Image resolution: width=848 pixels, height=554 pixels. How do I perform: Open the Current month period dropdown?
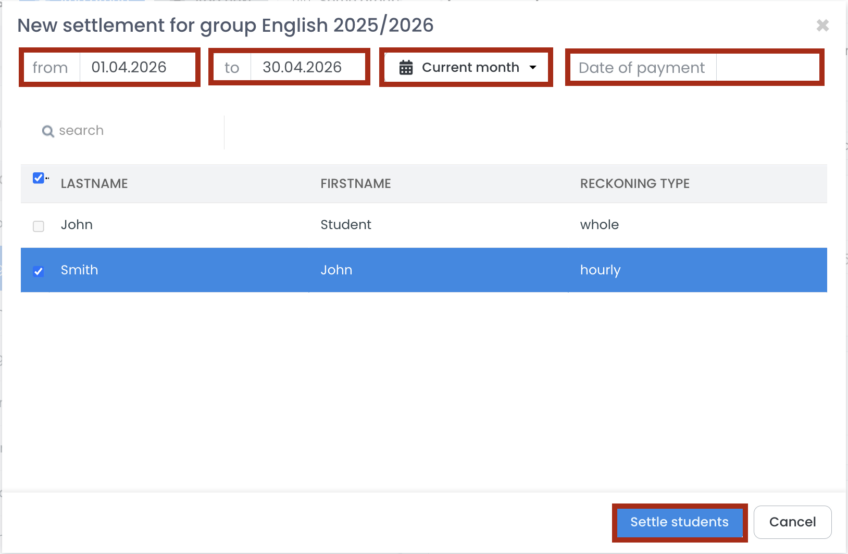pos(467,68)
